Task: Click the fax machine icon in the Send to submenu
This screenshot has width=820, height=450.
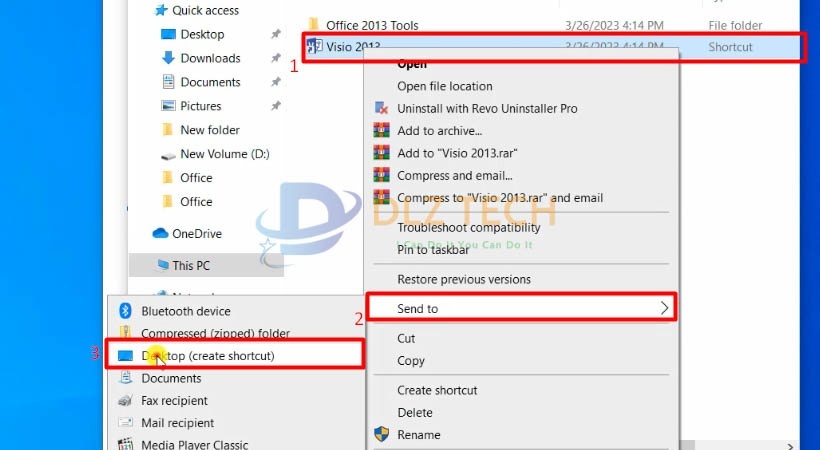Action: pos(125,401)
